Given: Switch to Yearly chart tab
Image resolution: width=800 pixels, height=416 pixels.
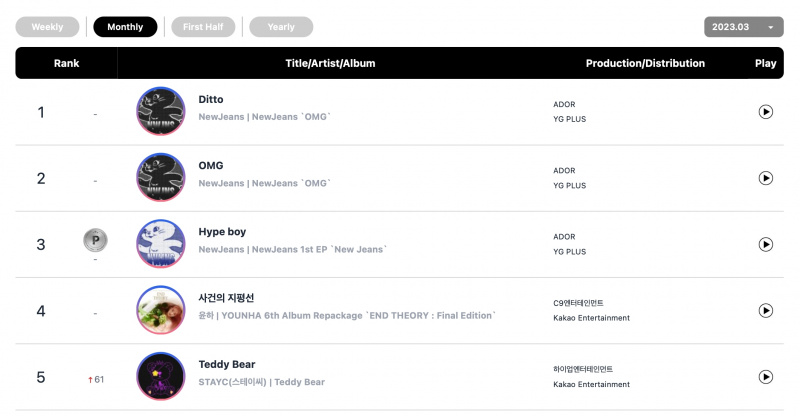Looking at the screenshot, I should click(281, 27).
